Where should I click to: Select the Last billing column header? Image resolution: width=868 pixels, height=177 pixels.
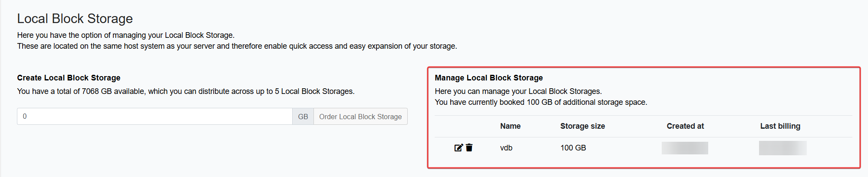(x=780, y=126)
